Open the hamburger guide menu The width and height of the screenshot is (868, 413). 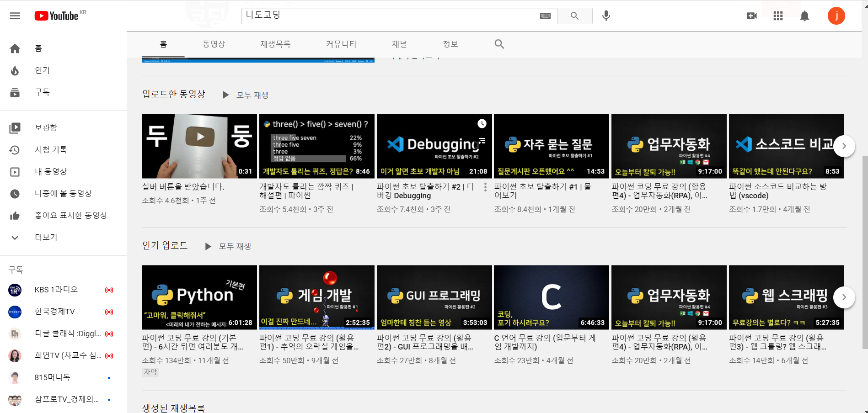pyautogui.click(x=15, y=16)
